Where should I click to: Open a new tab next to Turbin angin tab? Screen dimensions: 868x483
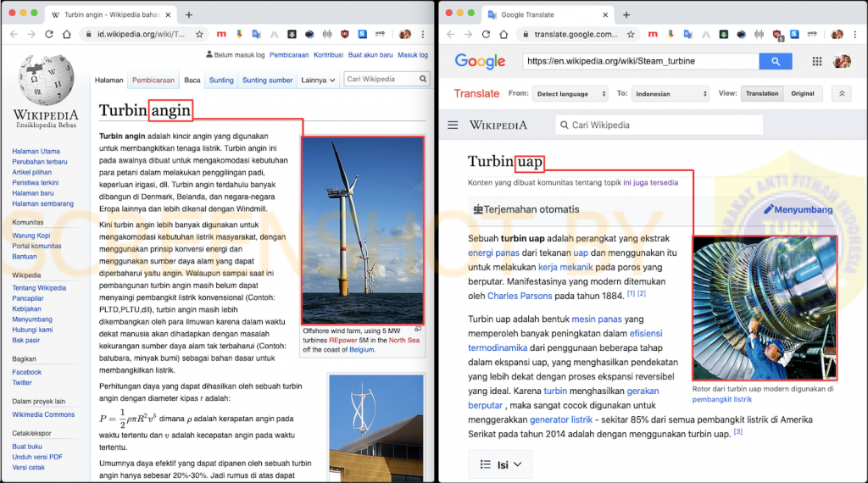tap(189, 15)
